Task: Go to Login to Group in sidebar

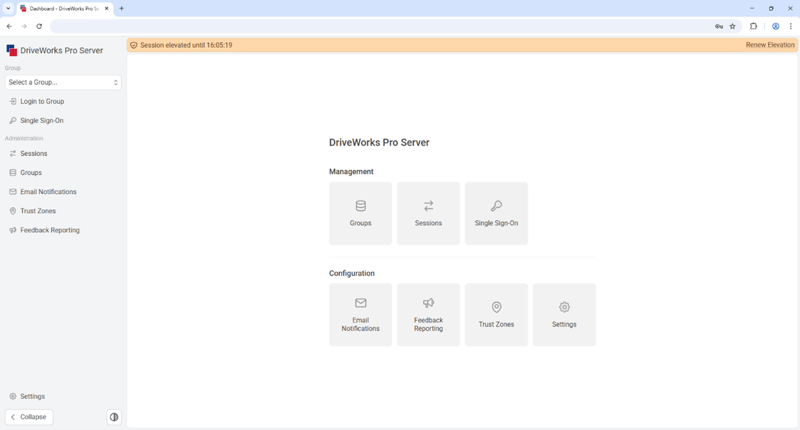Action: 63,102
